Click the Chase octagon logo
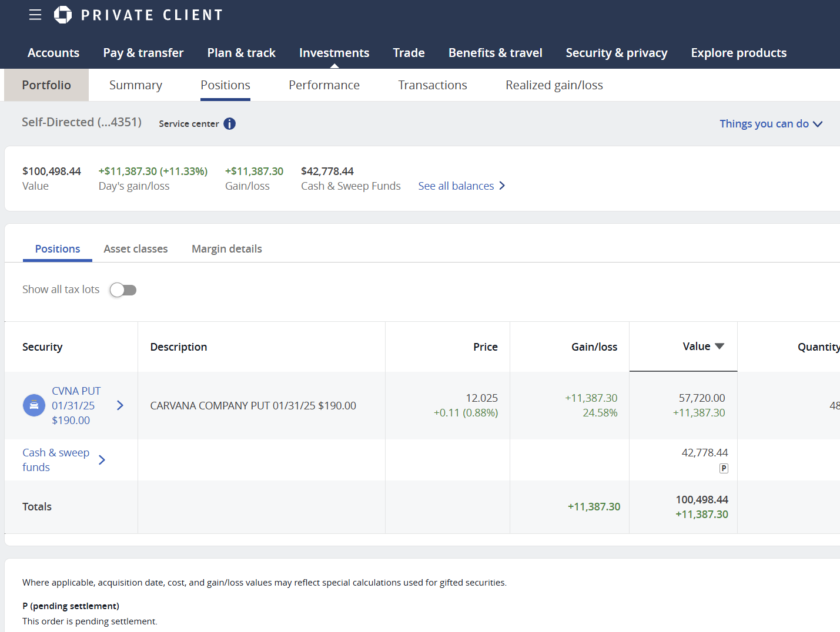This screenshot has height=632, width=840. [63, 15]
